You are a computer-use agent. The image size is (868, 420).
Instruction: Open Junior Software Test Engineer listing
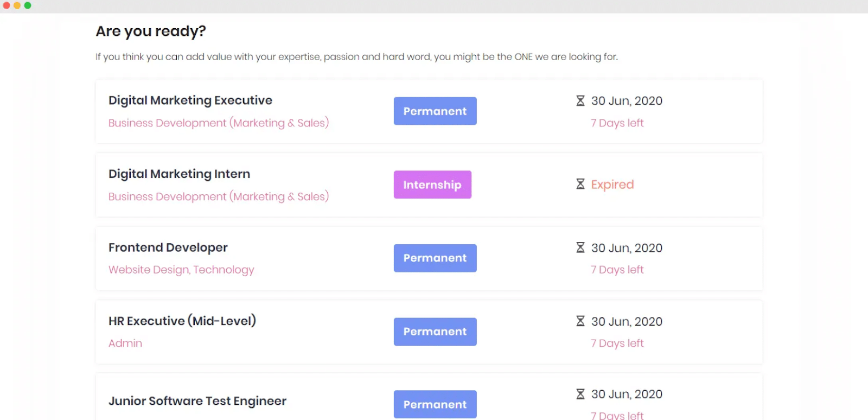click(197, 401)
